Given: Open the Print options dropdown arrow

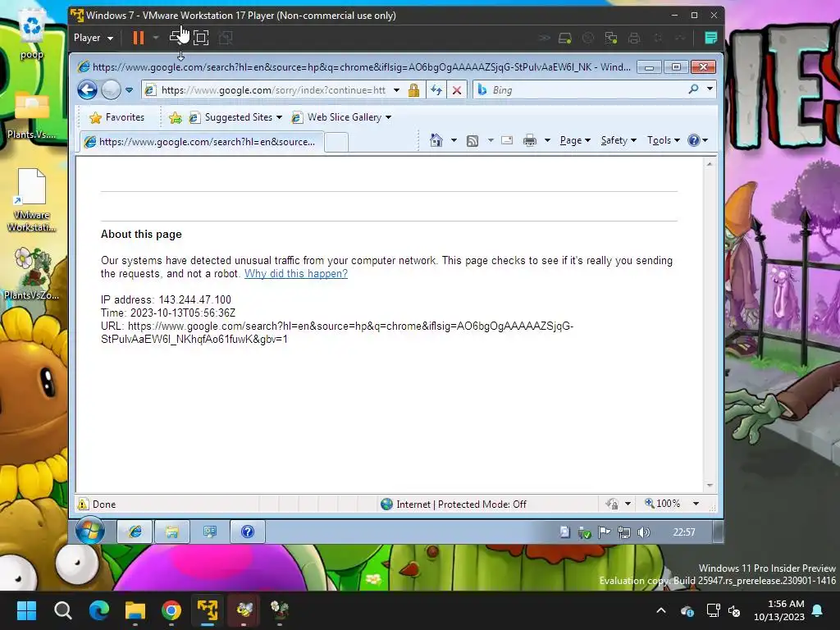Looking at the screenshot, I should coord(547,140).
